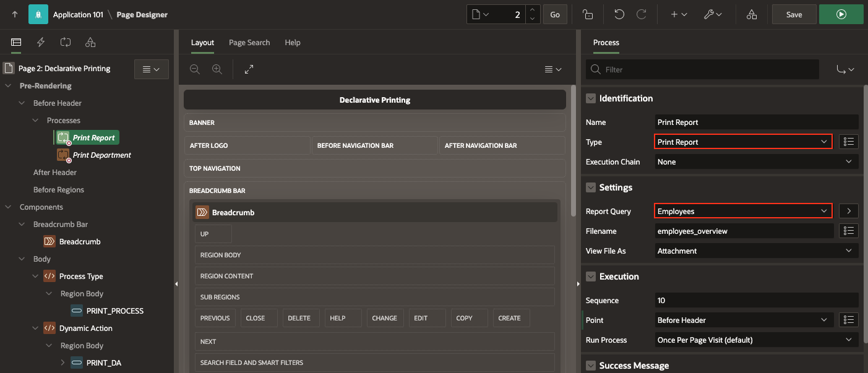The height and width of the screenshot is (373, 868).
Task: Change View File As to a different option
Action: click(x=755, y=251)
